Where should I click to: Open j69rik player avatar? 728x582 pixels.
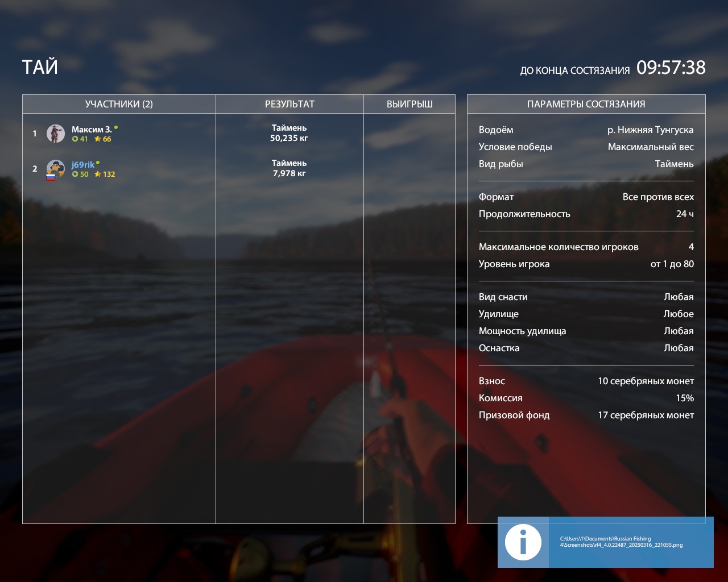pos(55,169)
